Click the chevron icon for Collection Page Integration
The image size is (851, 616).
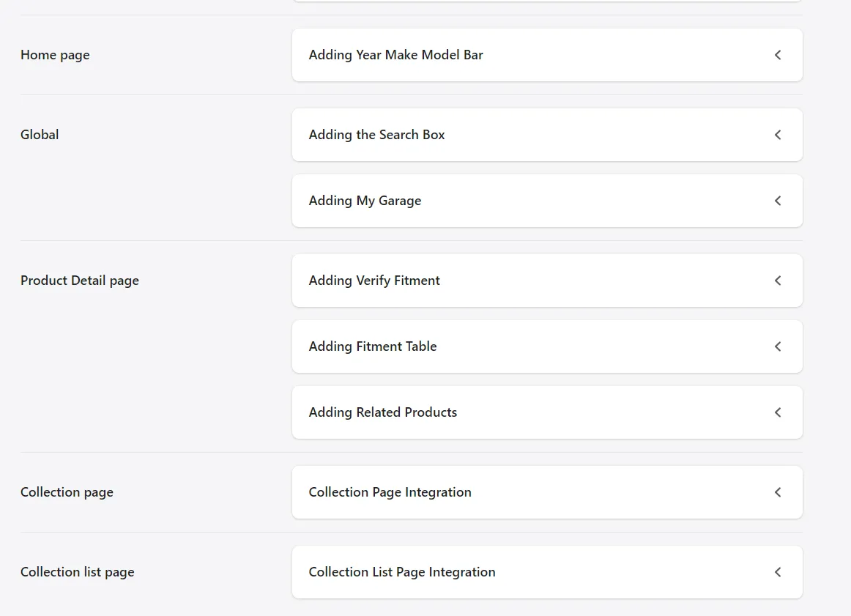[778, 492]
